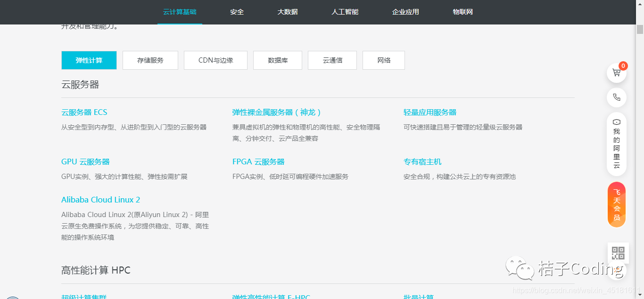
Task: Choose the CDN与边缘 category button
Action: 216,60
